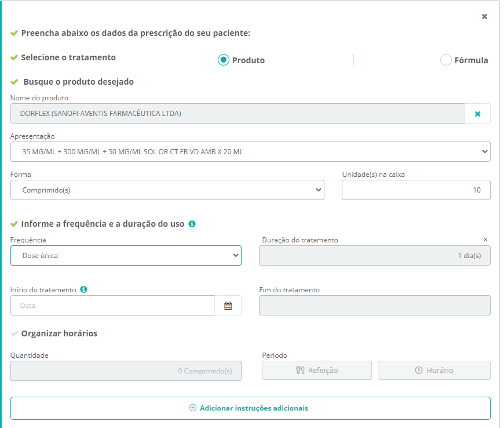
Task: Open the Frequência dropdown set to Dose única
Action: (126, 255)
